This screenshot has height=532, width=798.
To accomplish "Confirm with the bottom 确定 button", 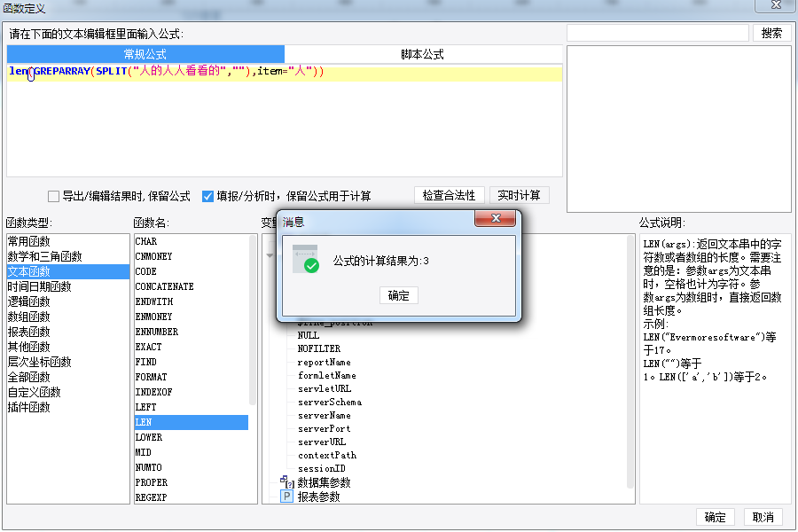I will [715, 517].
